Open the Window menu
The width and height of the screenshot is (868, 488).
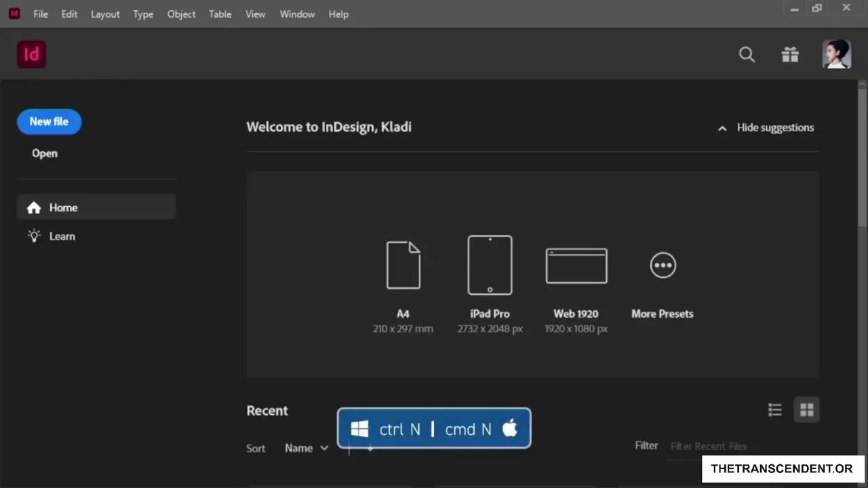coord(297,14)
